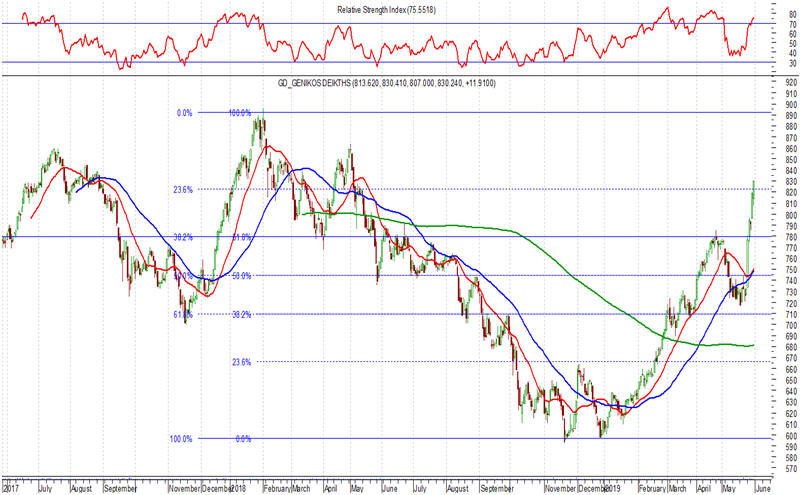Click the 680 price axis label
Viewport: 801px width, 495px height.
pos(792,347)
